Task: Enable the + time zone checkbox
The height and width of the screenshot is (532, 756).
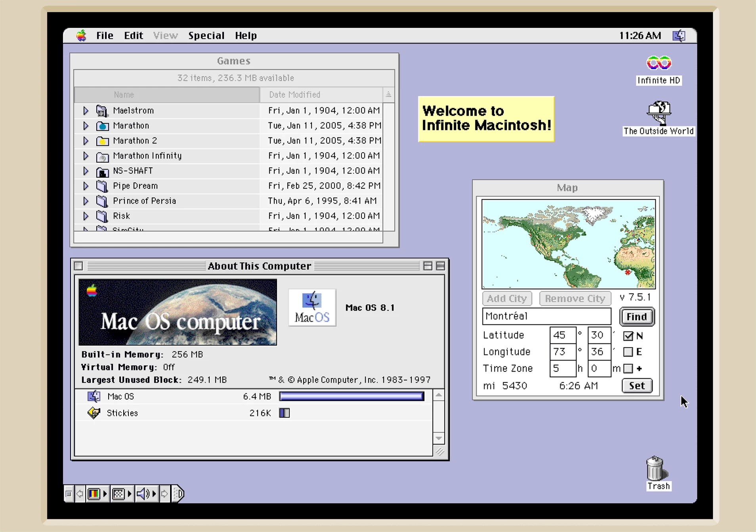Action: click(628, 368)
